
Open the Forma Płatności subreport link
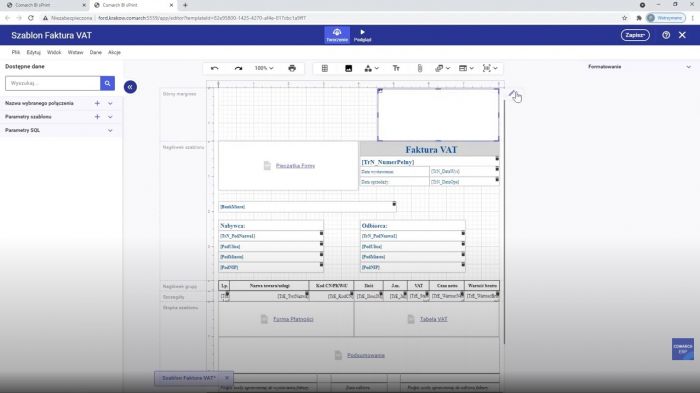(x=293, y=319)
